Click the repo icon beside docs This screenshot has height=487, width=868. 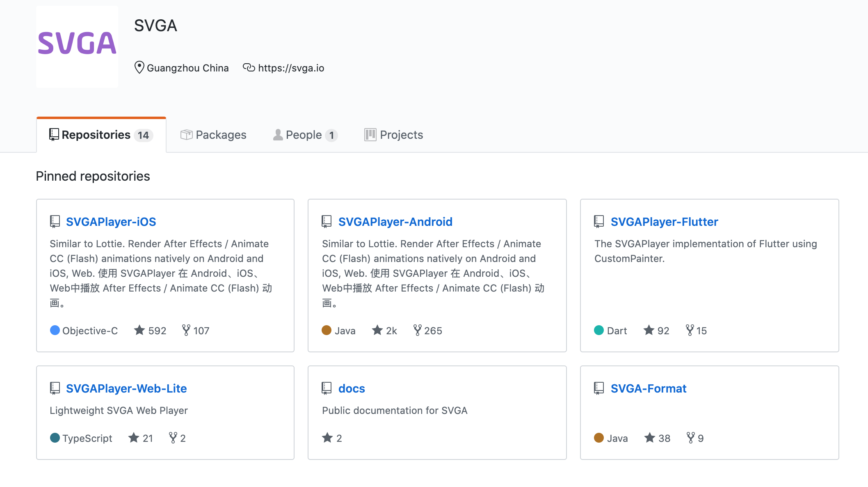327,388
